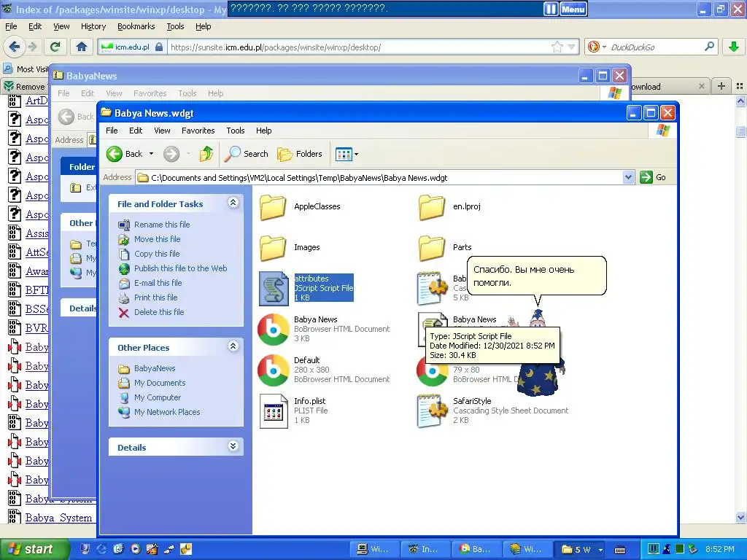The image size is (747, 560).
Task: Open Tools menu in Babya News.wdgt window
Action: coord(236,131)
